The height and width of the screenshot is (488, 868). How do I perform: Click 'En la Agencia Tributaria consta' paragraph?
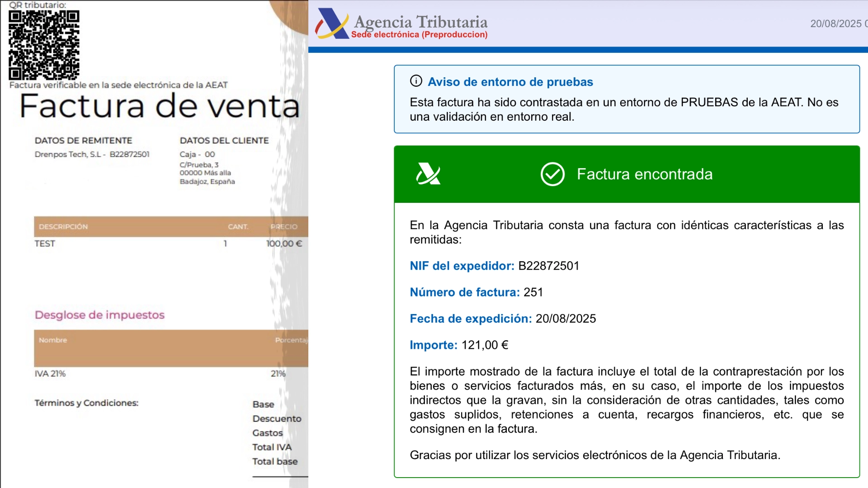coord(627,233)
